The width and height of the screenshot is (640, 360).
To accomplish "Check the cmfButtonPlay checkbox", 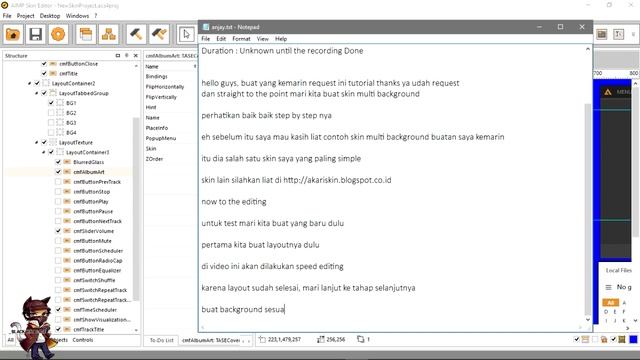I will [x=58, y=201].
